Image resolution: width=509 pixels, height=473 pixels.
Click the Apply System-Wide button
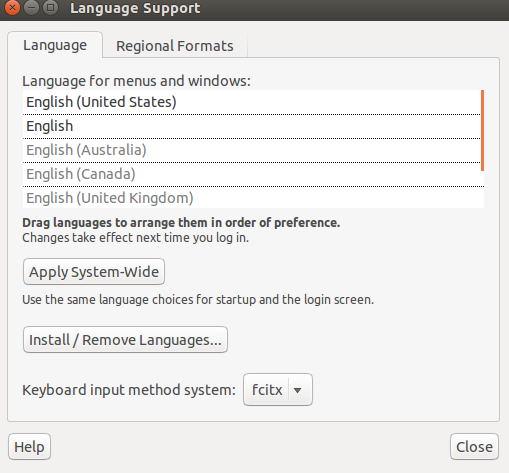[x=94, y=272]
